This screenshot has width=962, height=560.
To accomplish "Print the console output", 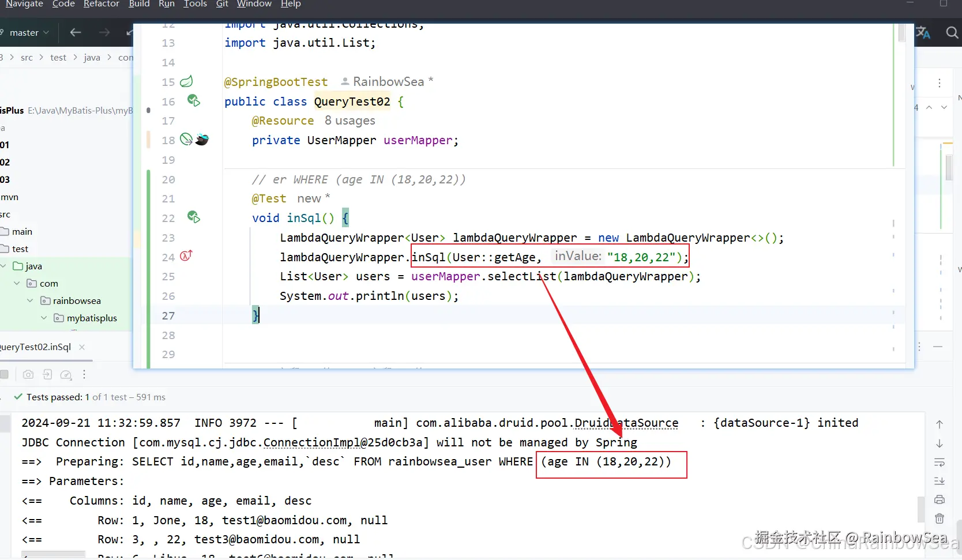I will point(940,499).
